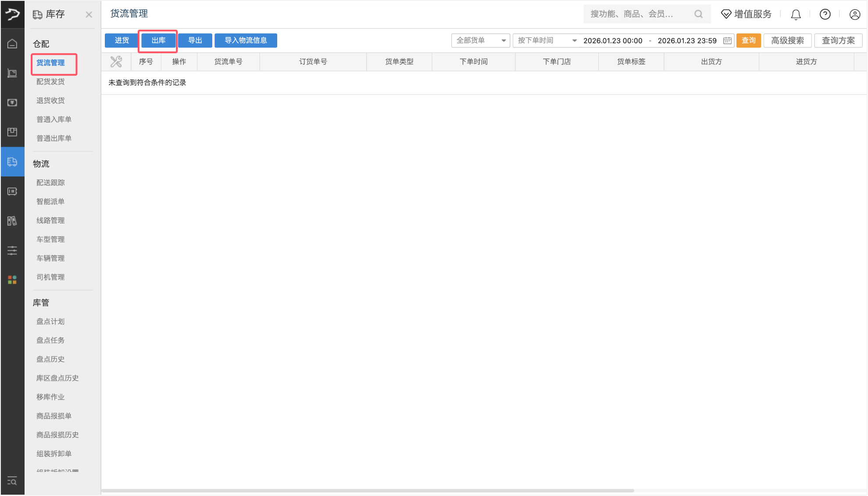Click the user account profile icon
Image resolution: width=868 pixels, height=496 pixels.
pos(854,14)
